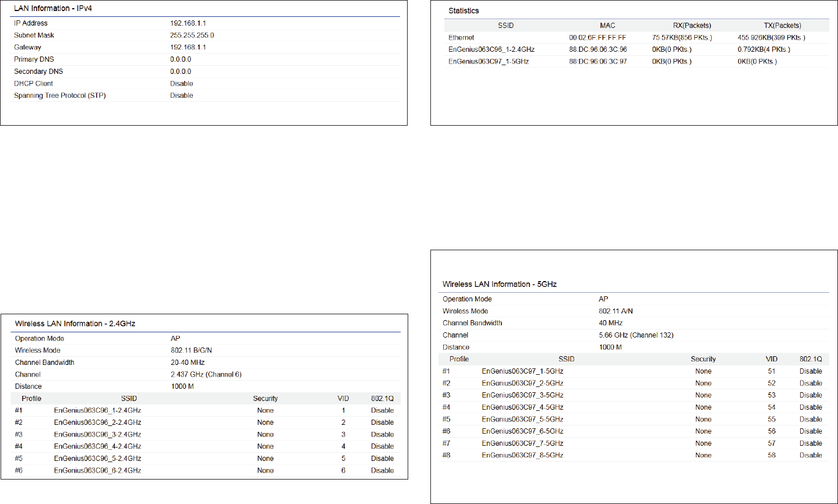Select the MAC address 88:DC:96:06:3C:96
Screen dimensions: 838x504
[598, 49]
